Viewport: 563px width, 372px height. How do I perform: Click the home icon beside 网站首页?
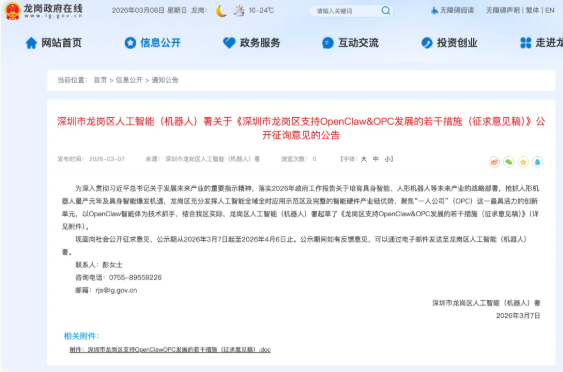tap(31, 43)
